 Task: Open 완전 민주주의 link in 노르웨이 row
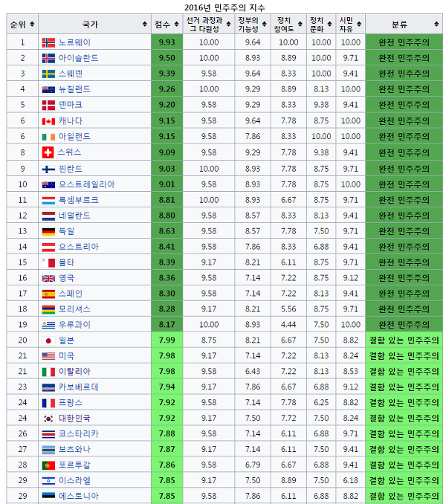[x=404, y=42]
